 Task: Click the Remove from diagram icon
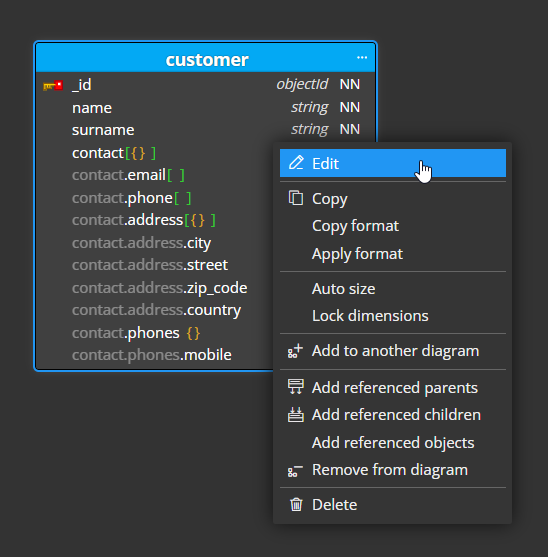[x=295, y=470]
